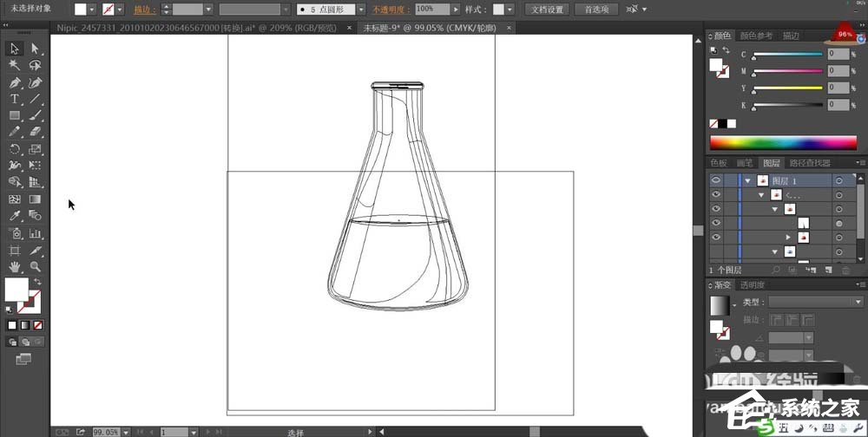
Task: Select the Rotate tool
Action: (x=15, y=149)
